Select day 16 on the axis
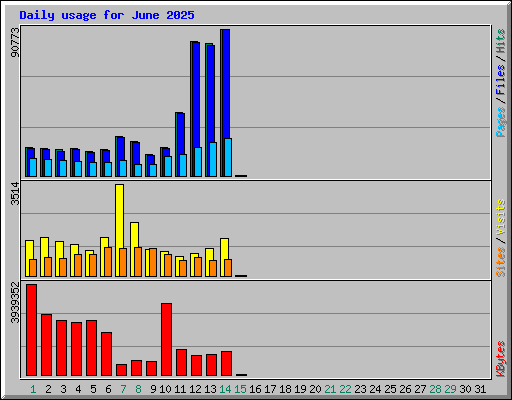 pos(255,389)
